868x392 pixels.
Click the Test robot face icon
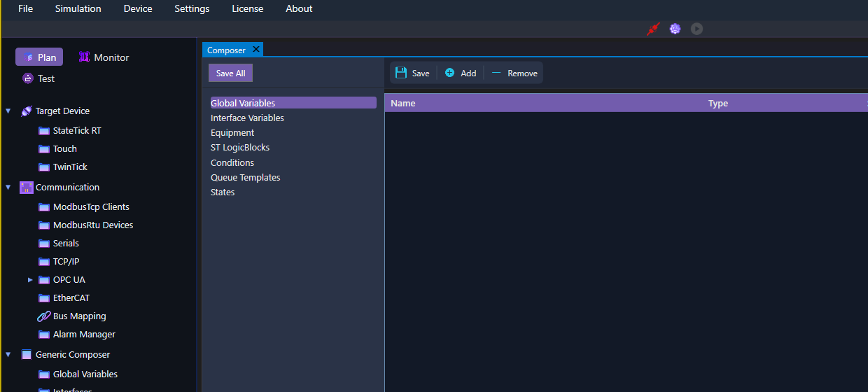(28, 78)
